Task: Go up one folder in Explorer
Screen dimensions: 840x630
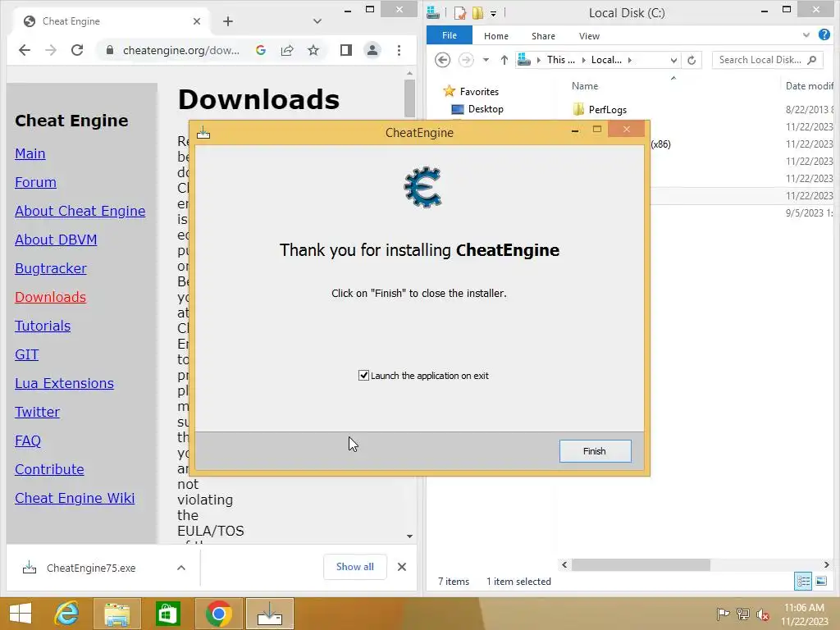Action: coord(504,60)
